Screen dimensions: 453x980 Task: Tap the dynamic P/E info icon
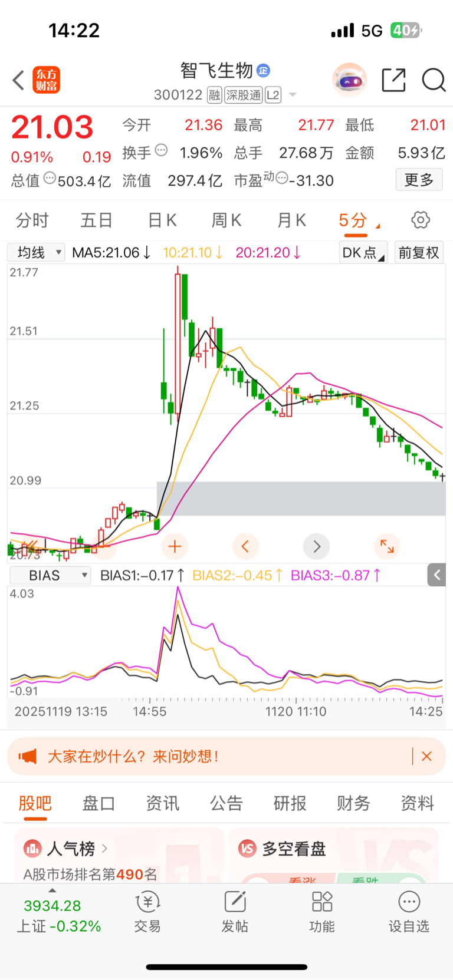[x=282, y=178]
